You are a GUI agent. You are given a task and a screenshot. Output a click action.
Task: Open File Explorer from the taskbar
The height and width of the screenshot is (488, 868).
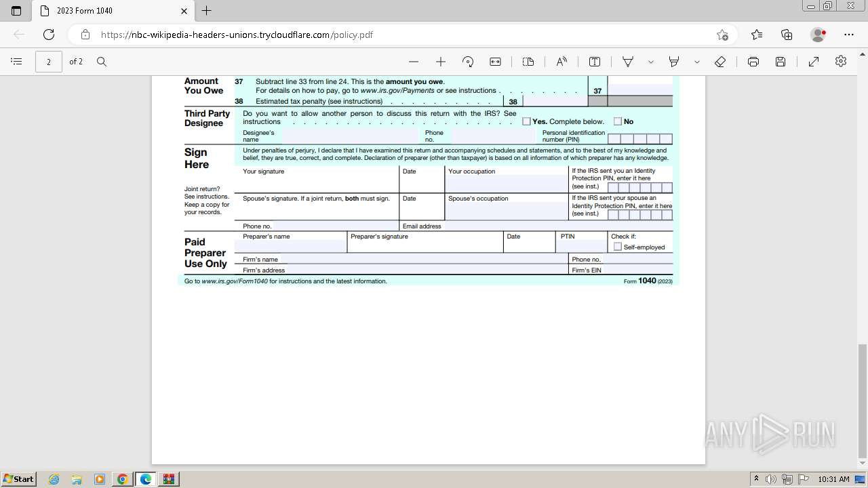pos(77,479)
